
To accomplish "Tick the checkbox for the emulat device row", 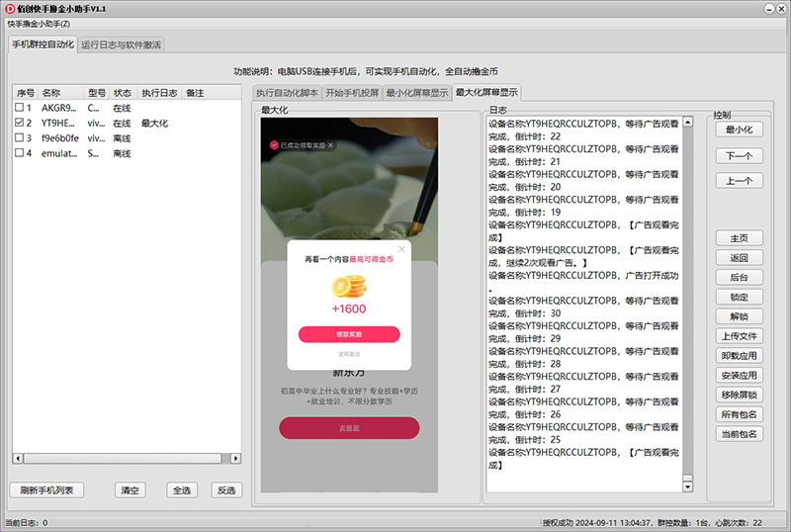I will click(x=19, y=152).
